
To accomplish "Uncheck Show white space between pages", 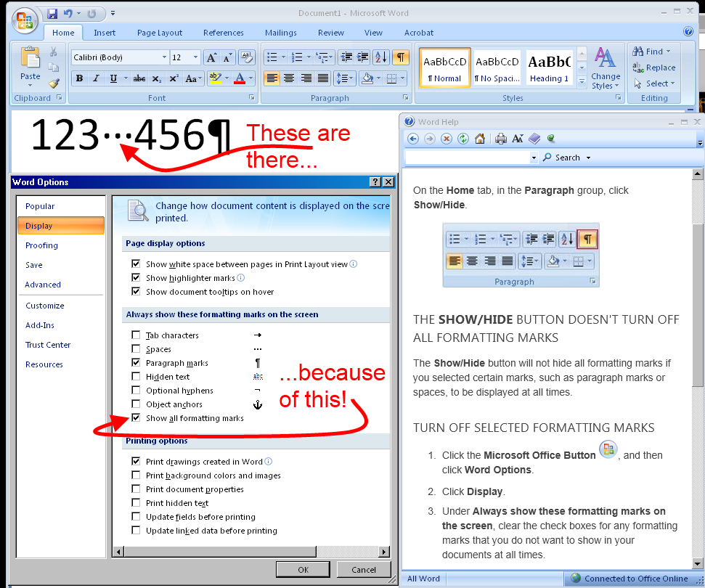I will (x=136, y=264).
